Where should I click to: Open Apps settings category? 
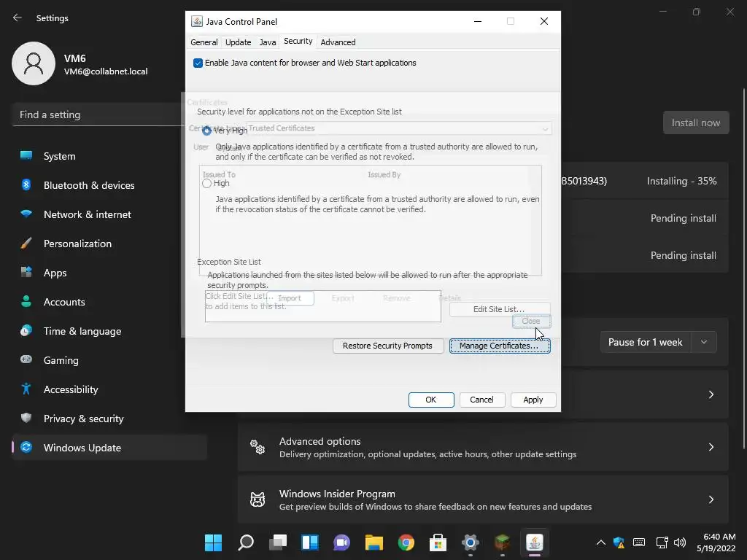point(109,273)
